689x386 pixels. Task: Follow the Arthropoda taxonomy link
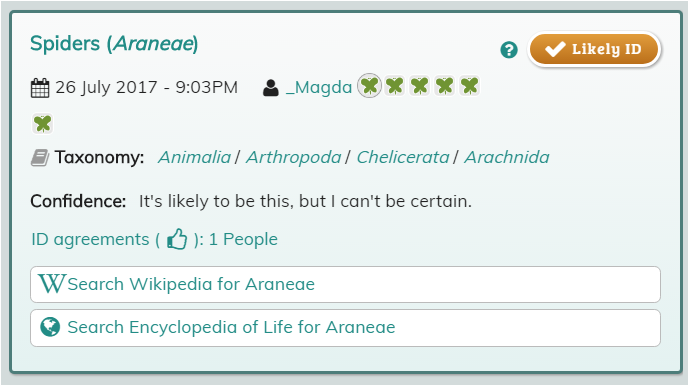click(294, 157)
